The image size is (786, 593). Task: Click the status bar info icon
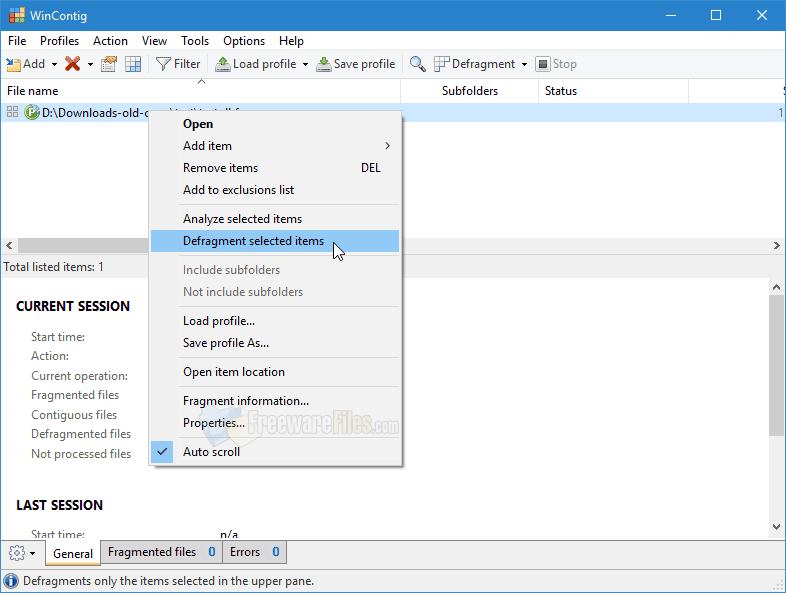pyautogui.click(x=11, y=581)
